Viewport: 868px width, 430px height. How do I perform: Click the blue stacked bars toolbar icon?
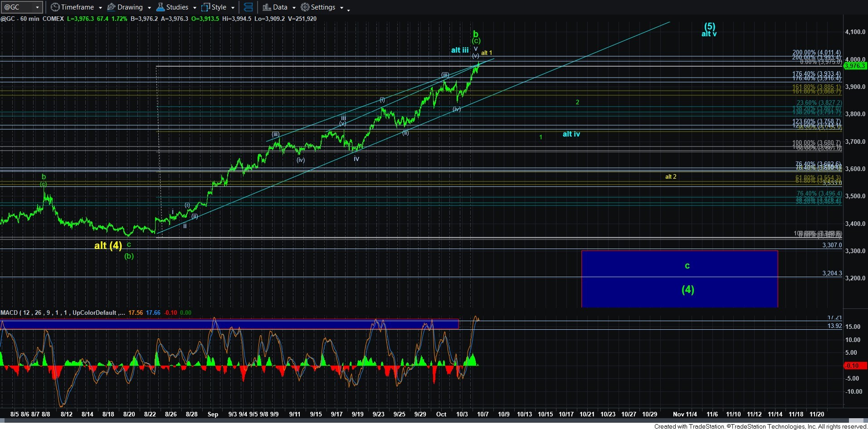pyautogui.click(x=248, y=7)
